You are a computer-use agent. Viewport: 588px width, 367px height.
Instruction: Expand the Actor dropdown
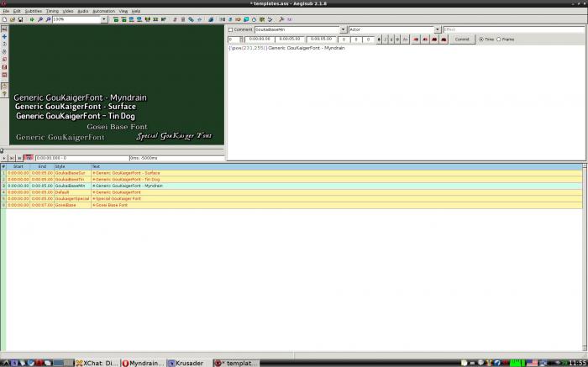(x=438, y=29)
